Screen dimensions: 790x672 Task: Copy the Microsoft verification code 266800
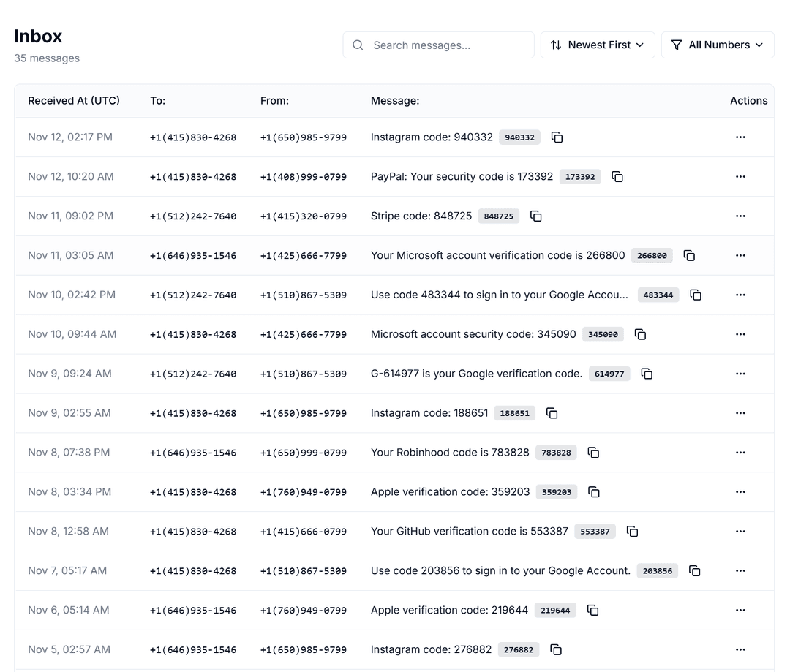[689, 255]
